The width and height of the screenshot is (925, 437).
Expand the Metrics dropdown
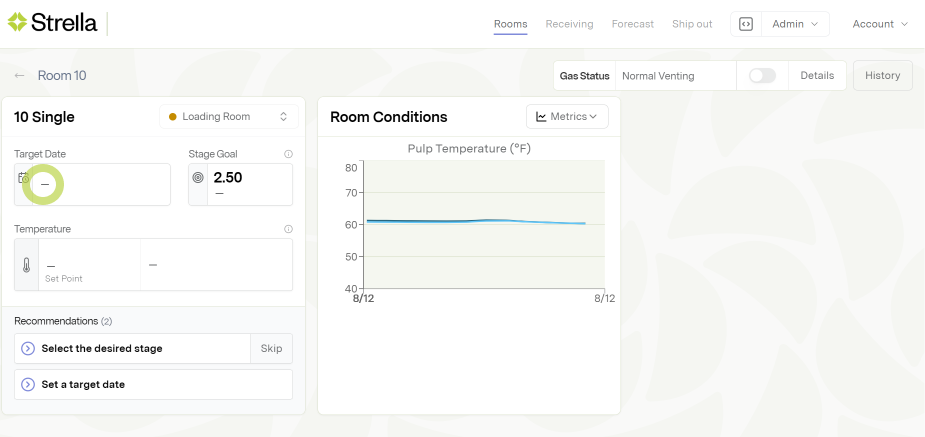567,117
